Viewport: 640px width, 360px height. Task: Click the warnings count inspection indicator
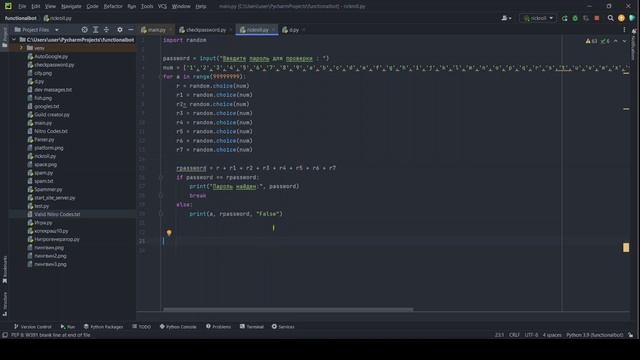point(591,41)
